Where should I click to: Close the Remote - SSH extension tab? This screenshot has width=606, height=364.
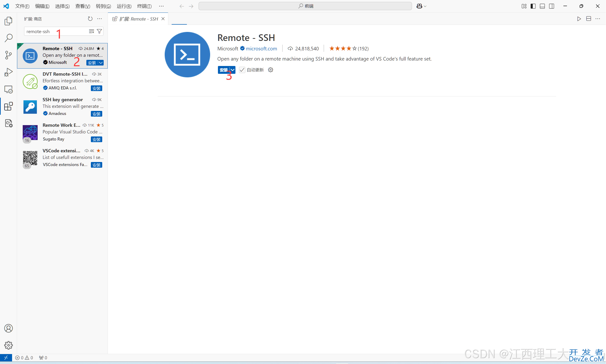163,19
